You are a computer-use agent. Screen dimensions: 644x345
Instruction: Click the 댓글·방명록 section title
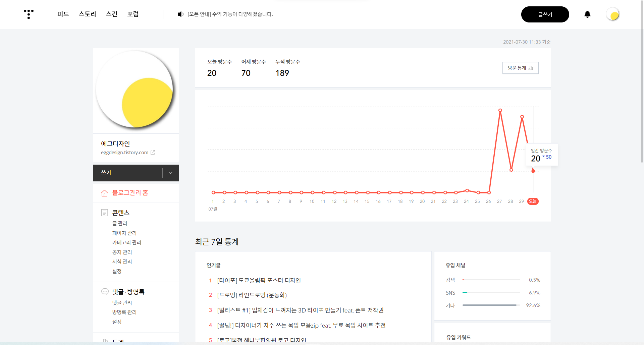128,292
